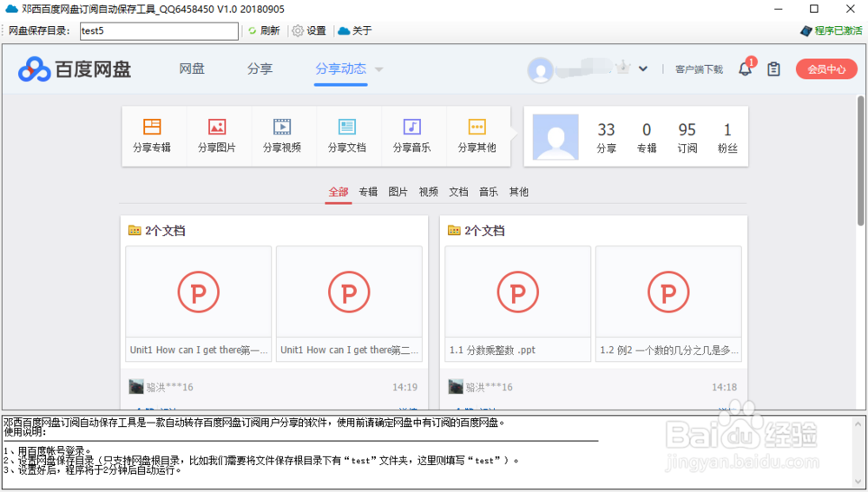Click the 会员中心 button

click(x=826, y=69)
